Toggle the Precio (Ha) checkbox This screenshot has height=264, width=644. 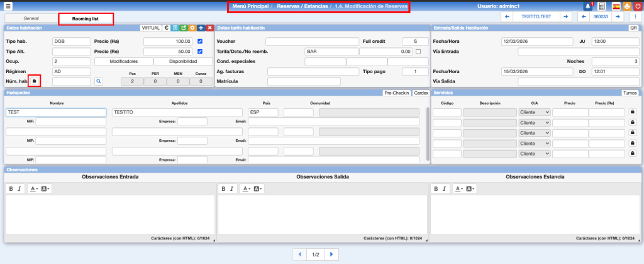[x=200, y=42]
